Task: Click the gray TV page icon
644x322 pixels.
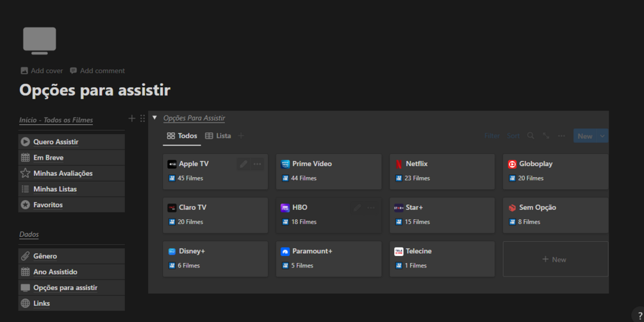Action: click(40, 40)
